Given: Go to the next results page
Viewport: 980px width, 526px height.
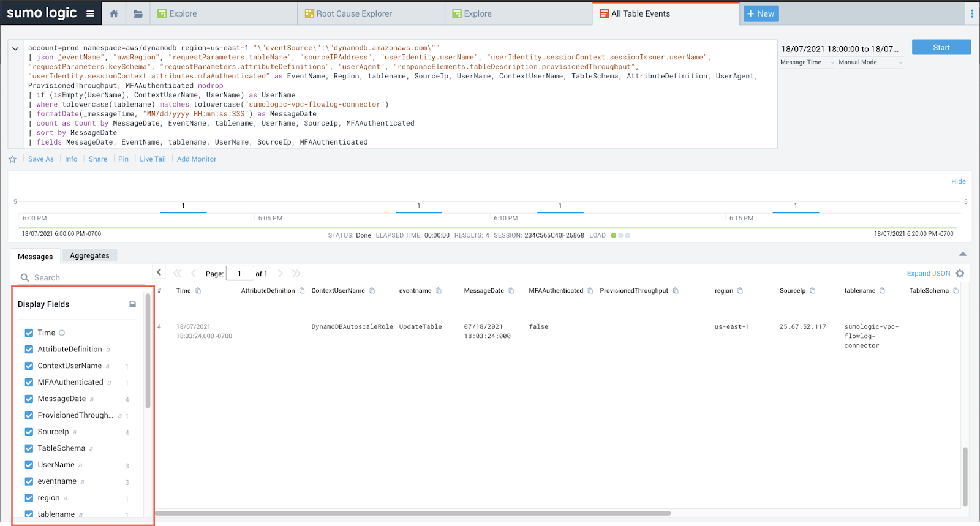Looking at the screenshot, I should [x=280, y=274].
